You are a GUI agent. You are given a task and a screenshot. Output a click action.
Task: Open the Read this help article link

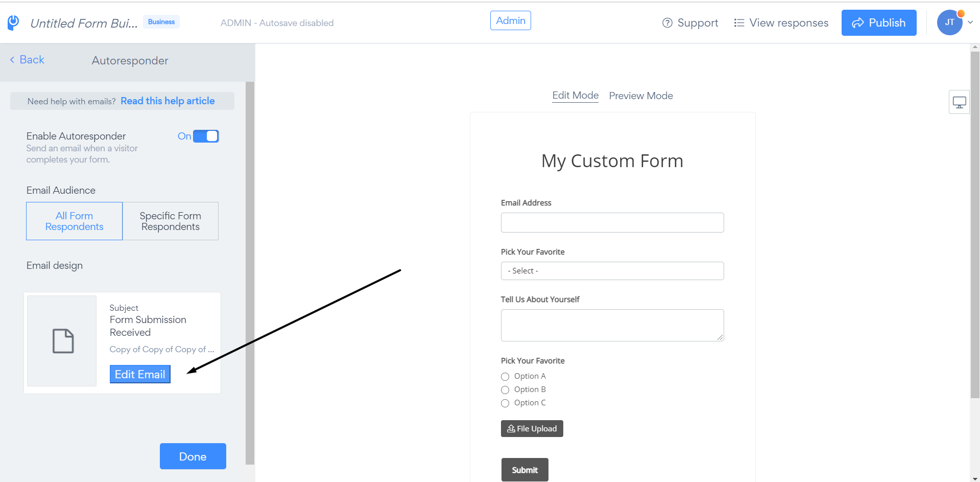(168, 101)
